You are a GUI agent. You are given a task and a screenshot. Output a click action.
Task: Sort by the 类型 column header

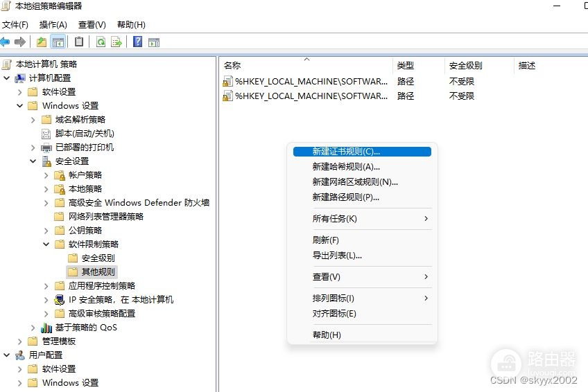[x=419, y=66]
